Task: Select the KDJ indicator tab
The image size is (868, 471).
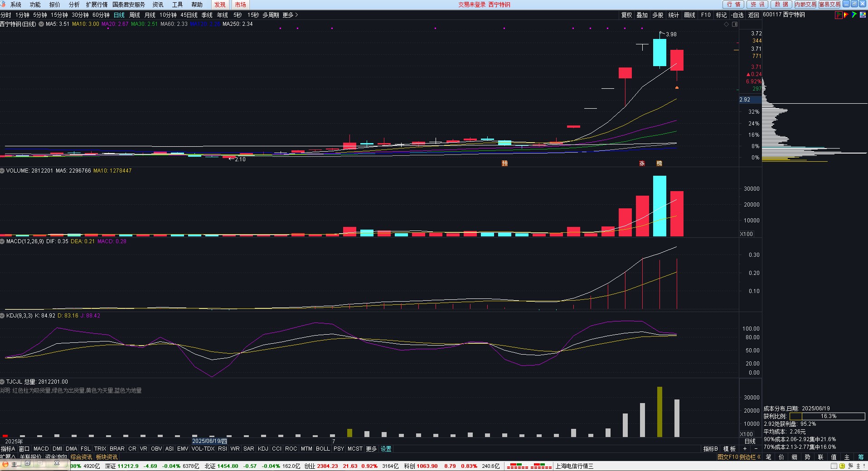Action: [x=263, y=449]
